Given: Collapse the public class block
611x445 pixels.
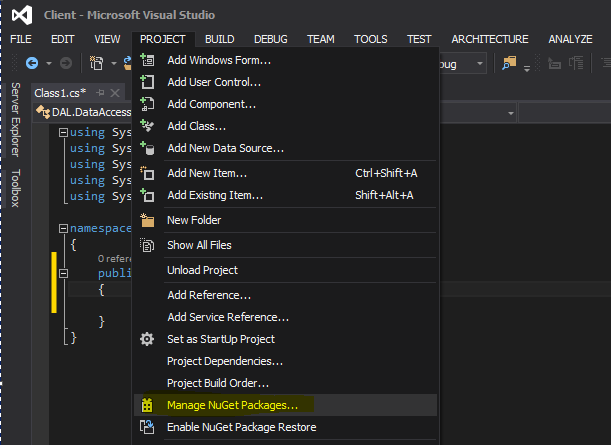Looking at the screenshot, I should pyautogui.click(x=63, y=273).
